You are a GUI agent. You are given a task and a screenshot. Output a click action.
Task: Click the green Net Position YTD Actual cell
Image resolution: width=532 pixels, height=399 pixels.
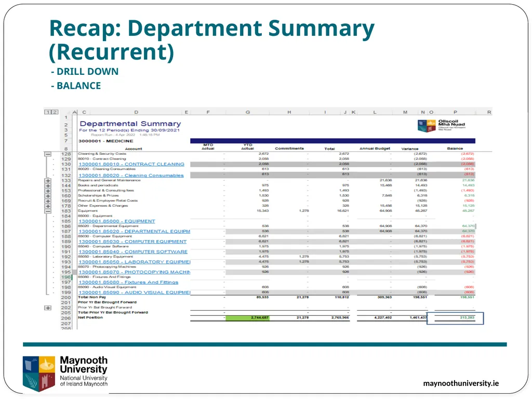pos(248,318)
